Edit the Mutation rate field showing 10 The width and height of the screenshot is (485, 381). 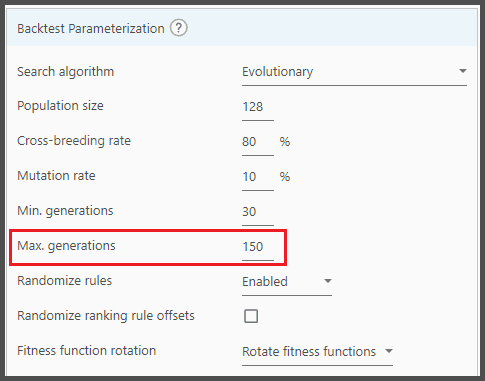pyautogui.click(x=258, y=177)
